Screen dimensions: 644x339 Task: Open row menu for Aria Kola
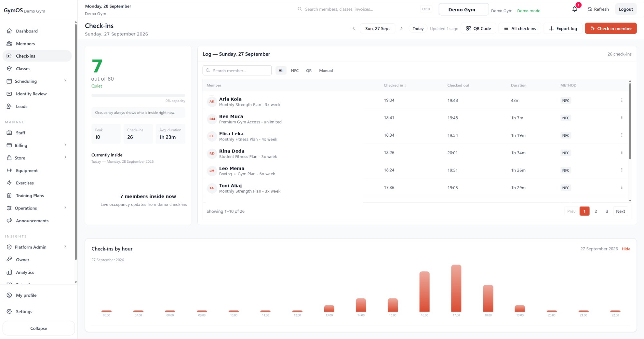coord(622,100)
